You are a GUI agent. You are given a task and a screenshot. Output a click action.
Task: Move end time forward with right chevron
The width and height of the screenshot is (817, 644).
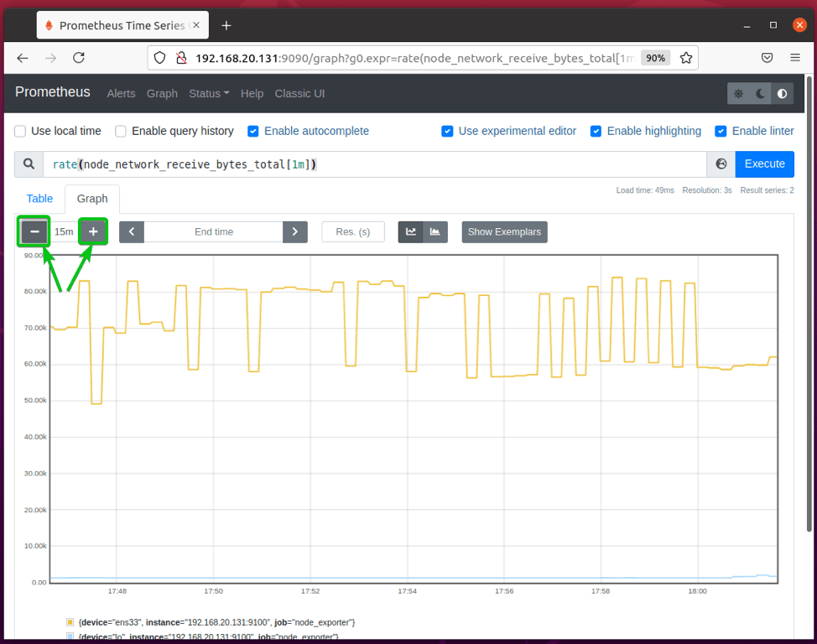pos(295,232)
